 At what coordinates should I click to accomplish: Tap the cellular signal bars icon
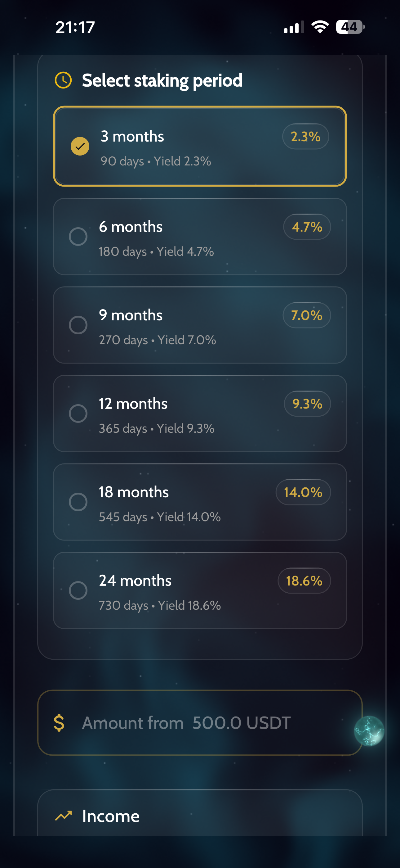point(294,27)
